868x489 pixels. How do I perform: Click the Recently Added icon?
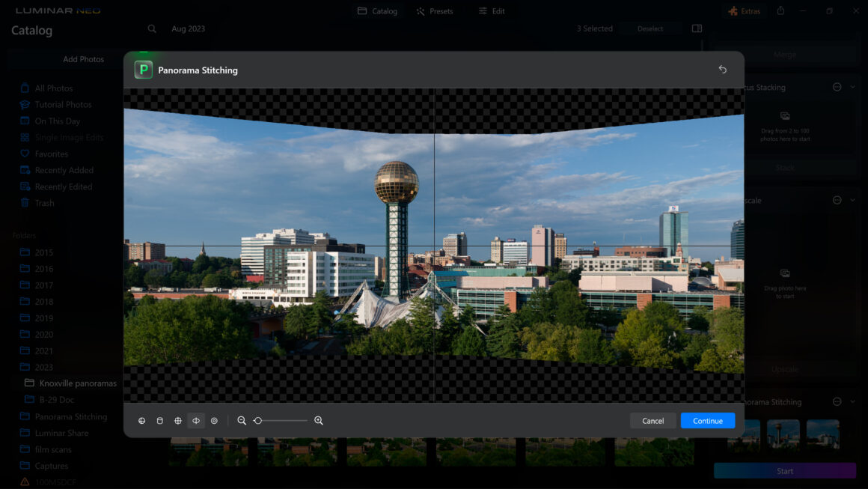[25, 170]
